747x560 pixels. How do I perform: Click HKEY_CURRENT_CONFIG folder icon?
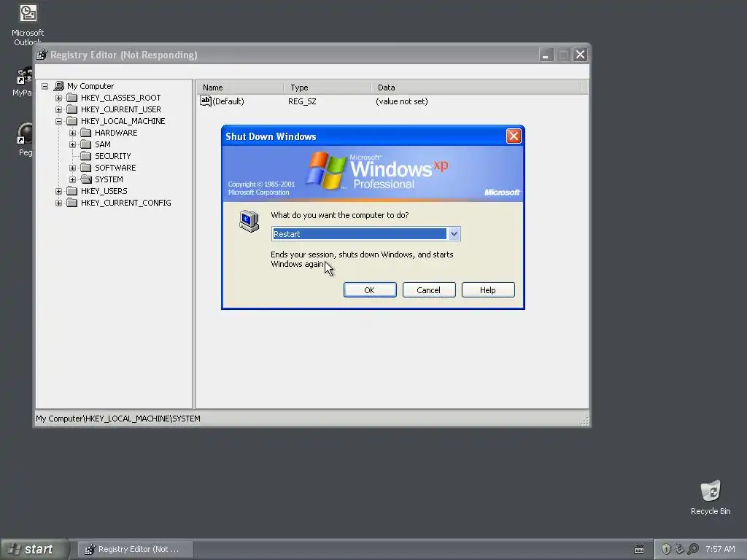[x=72, y=203]
